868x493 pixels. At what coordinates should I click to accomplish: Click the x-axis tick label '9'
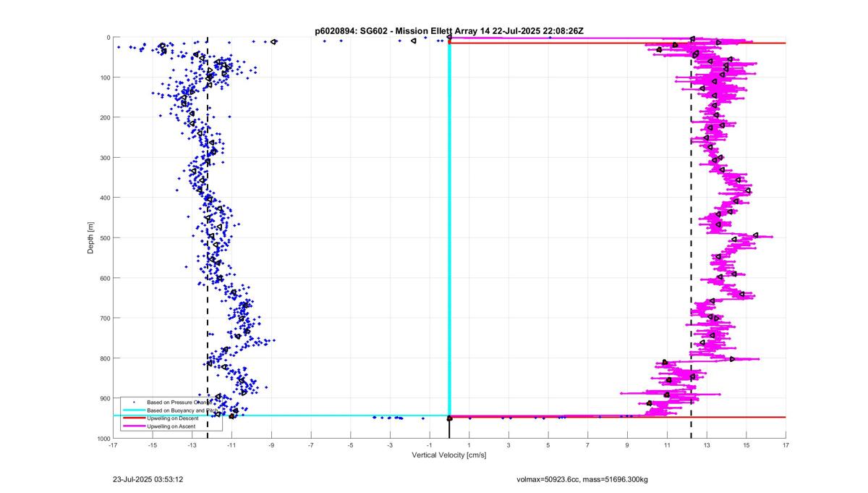click(x=627, y=445)
